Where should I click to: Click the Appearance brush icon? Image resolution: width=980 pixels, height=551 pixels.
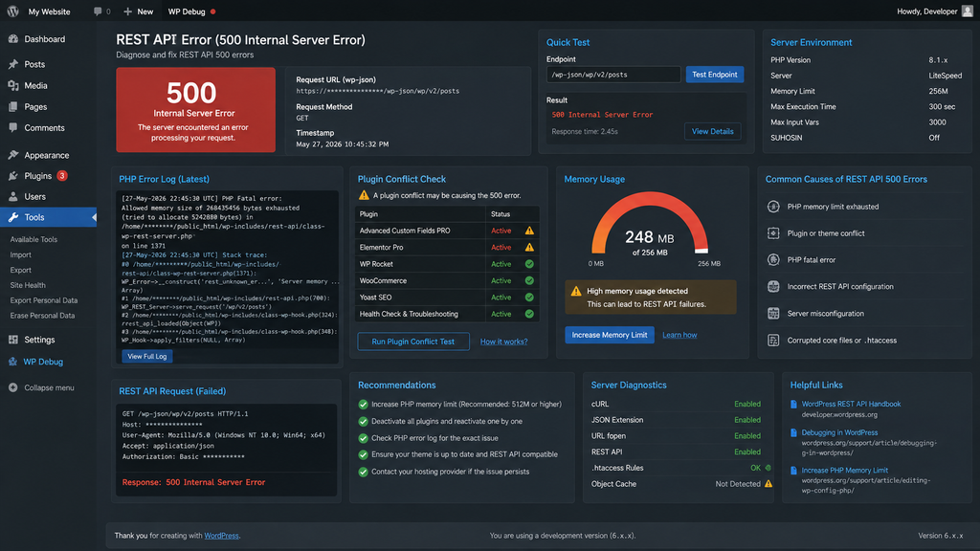tap(13, 155)
